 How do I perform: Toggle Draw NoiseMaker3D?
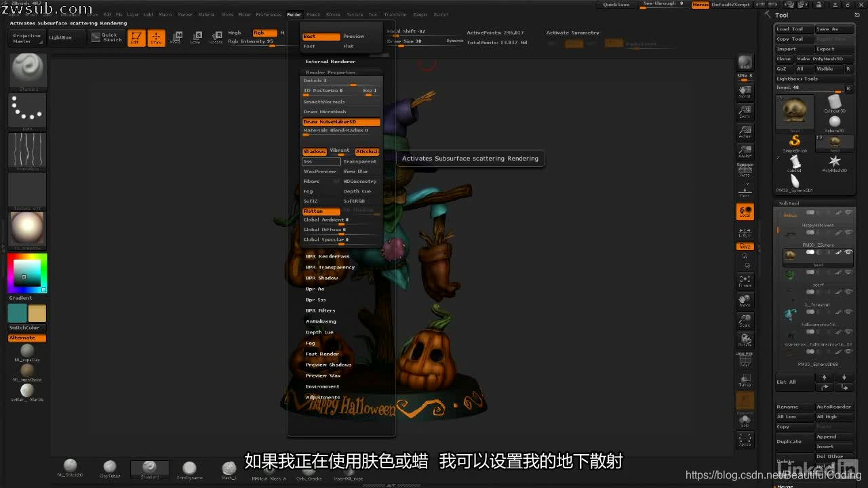click(x=341, y=122)
